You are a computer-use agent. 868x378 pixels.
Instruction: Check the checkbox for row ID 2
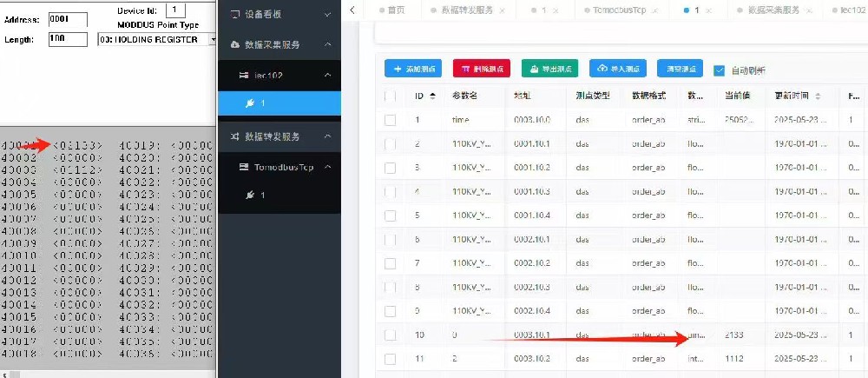click(x=391, y=144)
